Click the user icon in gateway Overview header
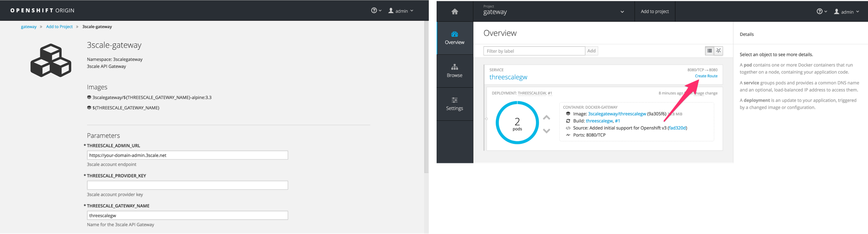The width and height of the screenshot is (868, 234). pyautogui.click(x=836, y=12)
